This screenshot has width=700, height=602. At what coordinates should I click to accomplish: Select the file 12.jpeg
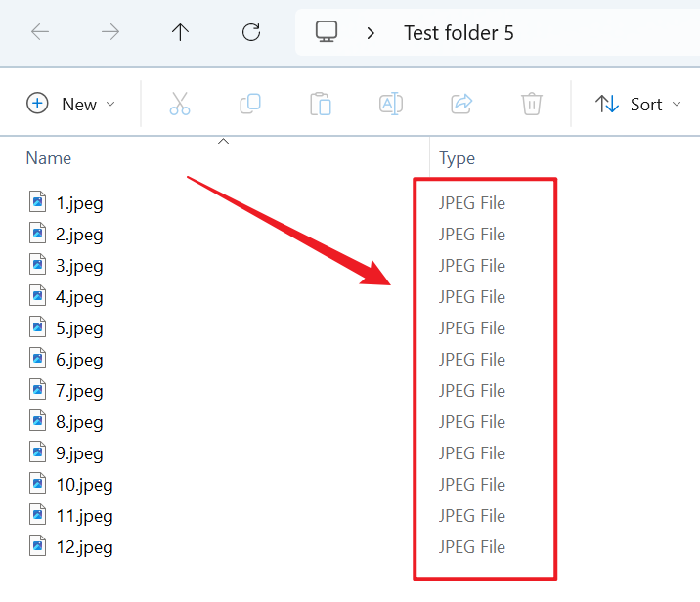83,547
